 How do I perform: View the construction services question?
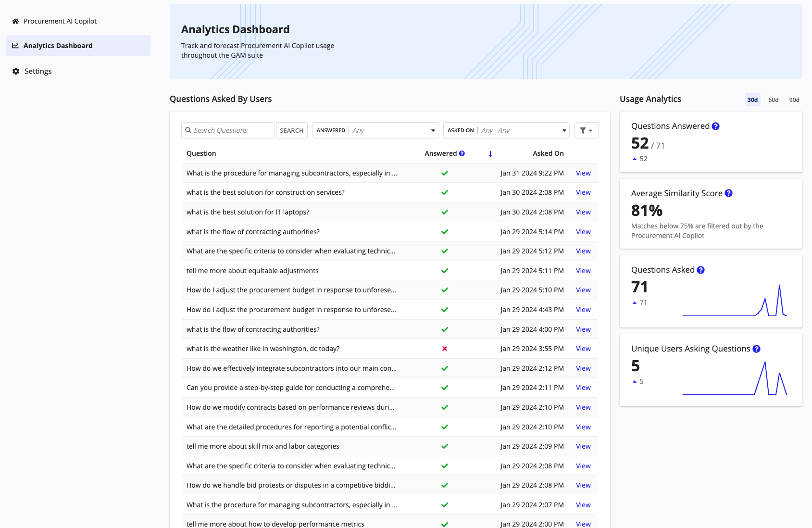pos(583,192)
